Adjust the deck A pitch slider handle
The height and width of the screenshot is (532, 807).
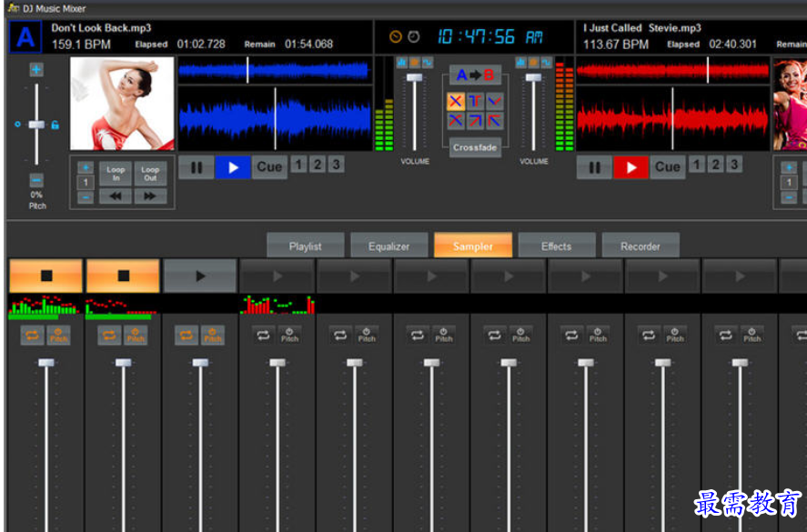pos(36,125)
